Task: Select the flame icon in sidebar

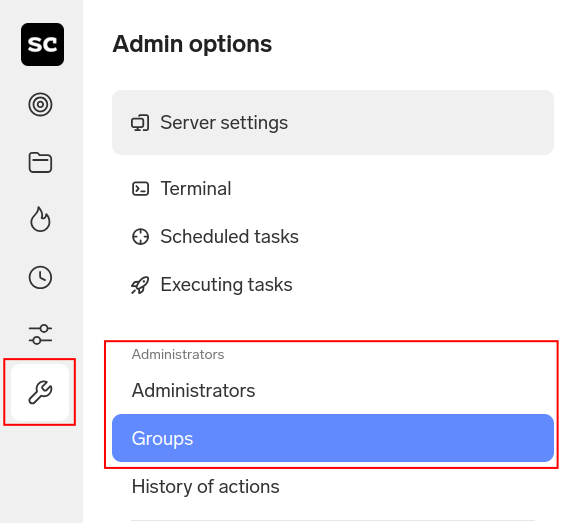Action: (40, 219)
